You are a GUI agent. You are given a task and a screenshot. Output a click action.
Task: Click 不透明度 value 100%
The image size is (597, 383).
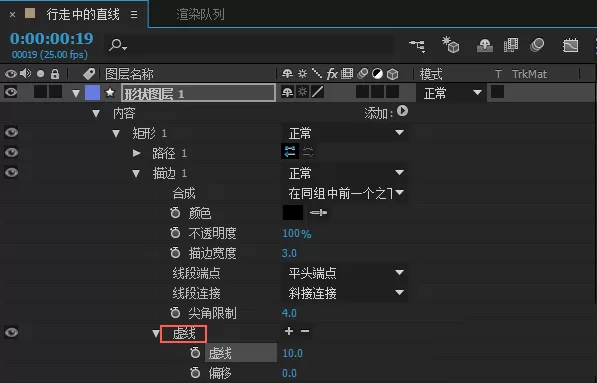pyautogui.click(x=297, y=233)
